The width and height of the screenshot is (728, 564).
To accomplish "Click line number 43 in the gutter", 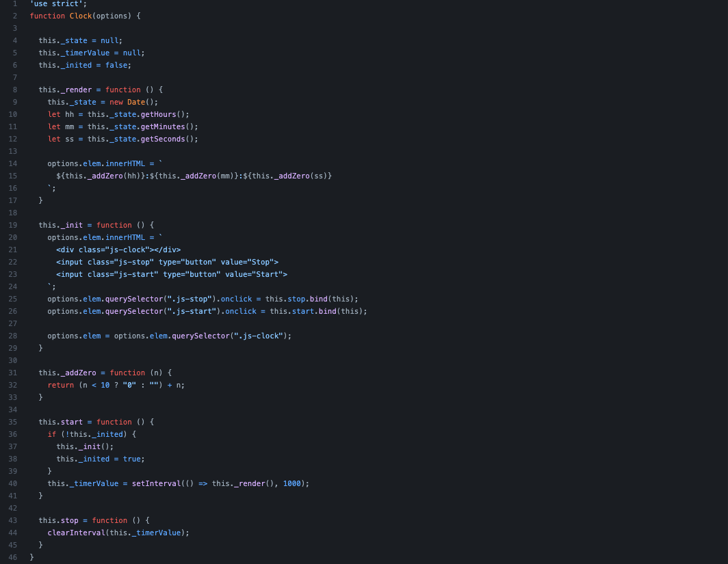I will pyautogui.click(x=13, y=520).
